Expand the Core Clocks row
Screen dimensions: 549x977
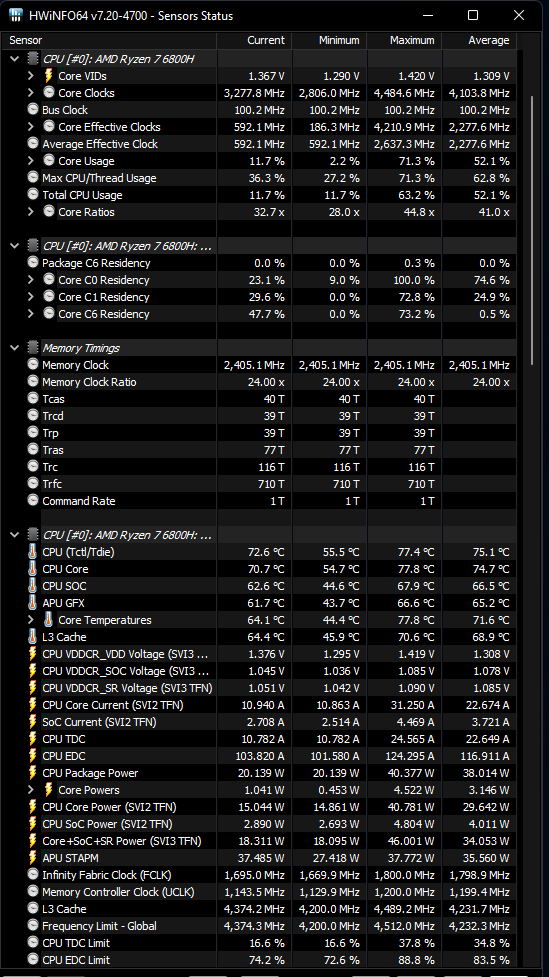(31, 93)
